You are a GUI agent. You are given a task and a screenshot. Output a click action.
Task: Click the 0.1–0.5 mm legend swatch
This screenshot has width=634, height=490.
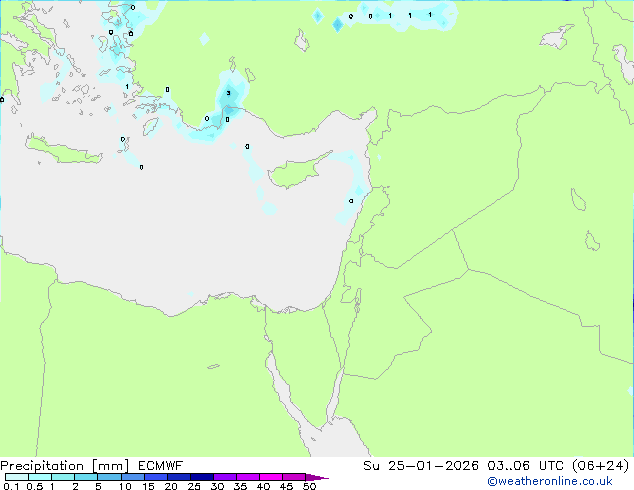click(17, 477)
